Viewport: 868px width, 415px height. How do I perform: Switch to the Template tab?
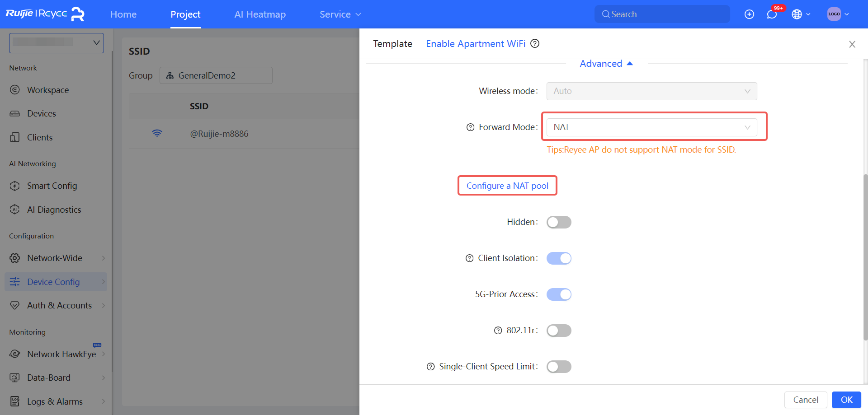pos(392,43)
